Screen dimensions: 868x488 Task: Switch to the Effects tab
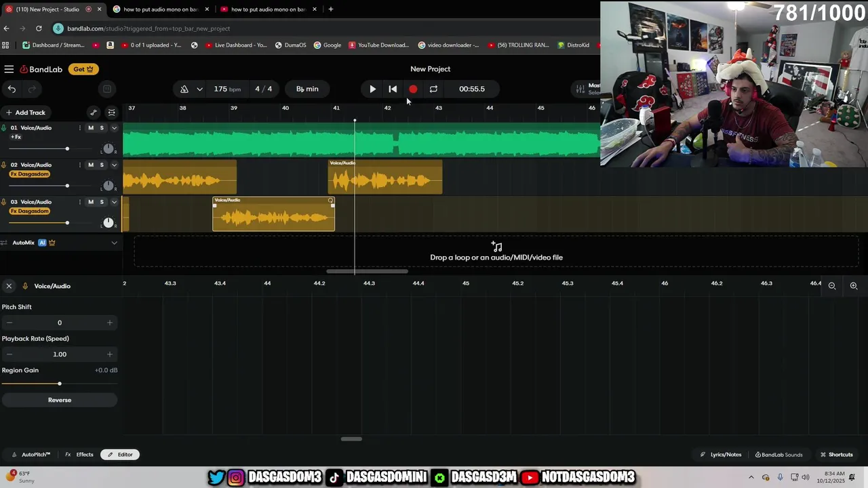pos(79,455)
